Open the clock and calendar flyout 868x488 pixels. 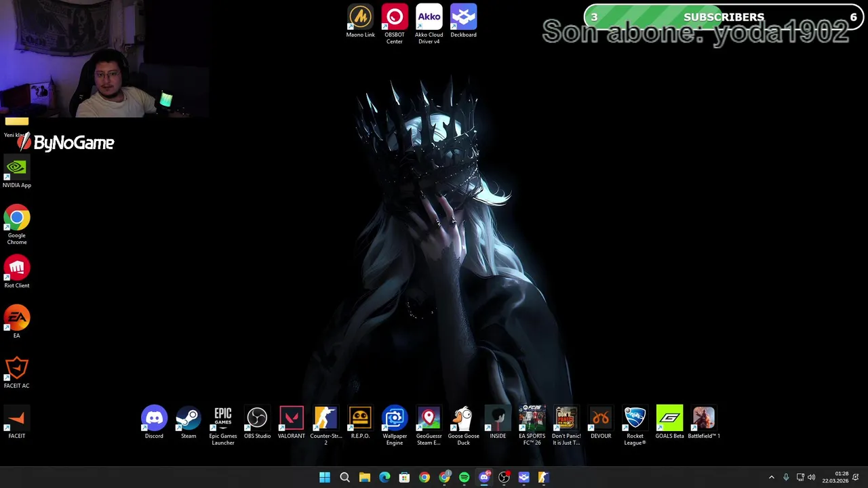(835, 477)
